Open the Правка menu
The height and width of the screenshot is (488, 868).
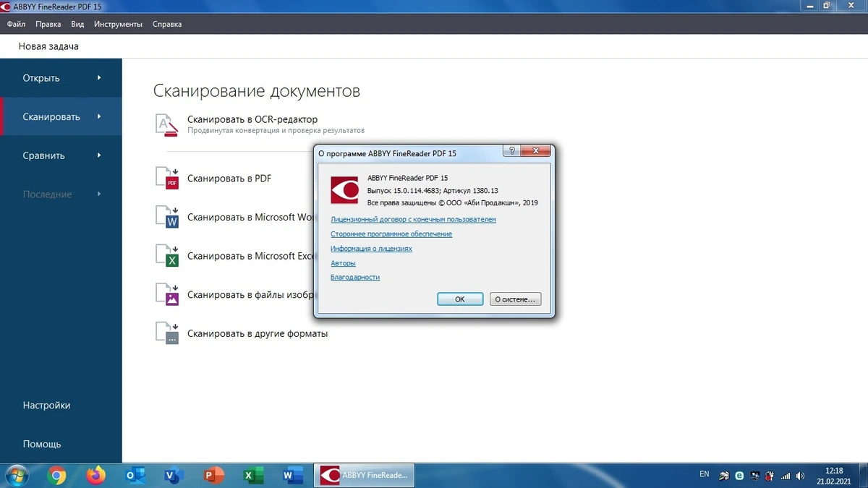(48, 24)
